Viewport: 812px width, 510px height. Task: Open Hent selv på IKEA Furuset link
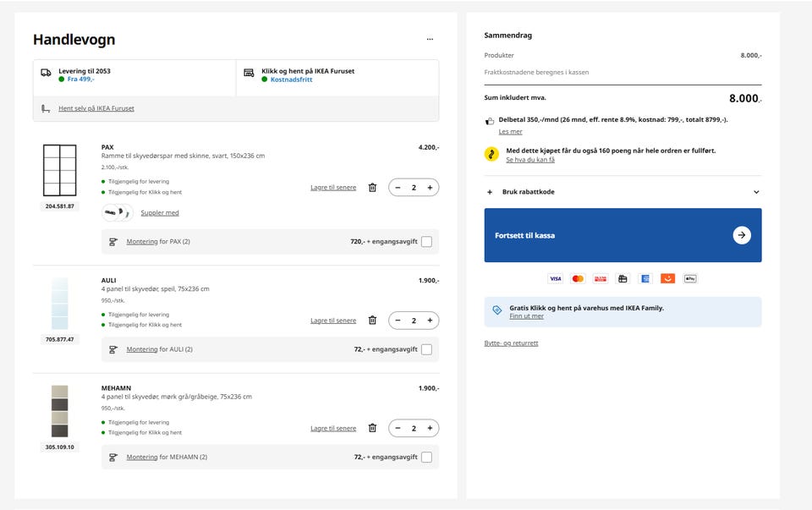coord(96,108)
